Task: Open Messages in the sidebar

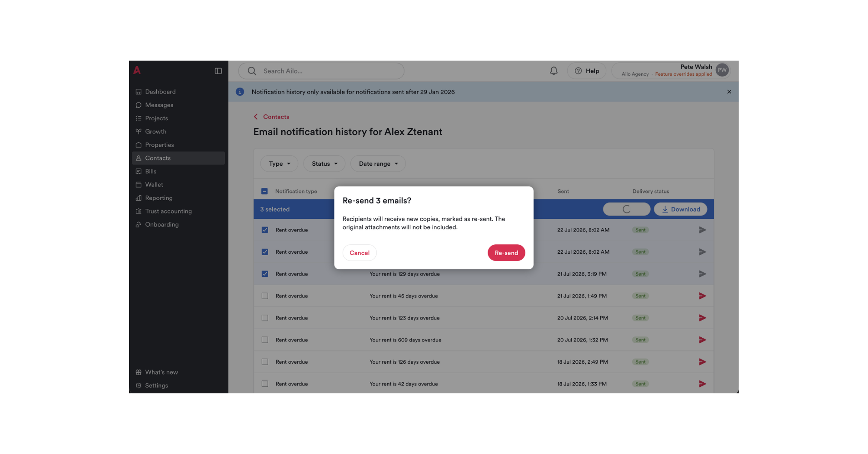Action: click(x=178, y=105)
